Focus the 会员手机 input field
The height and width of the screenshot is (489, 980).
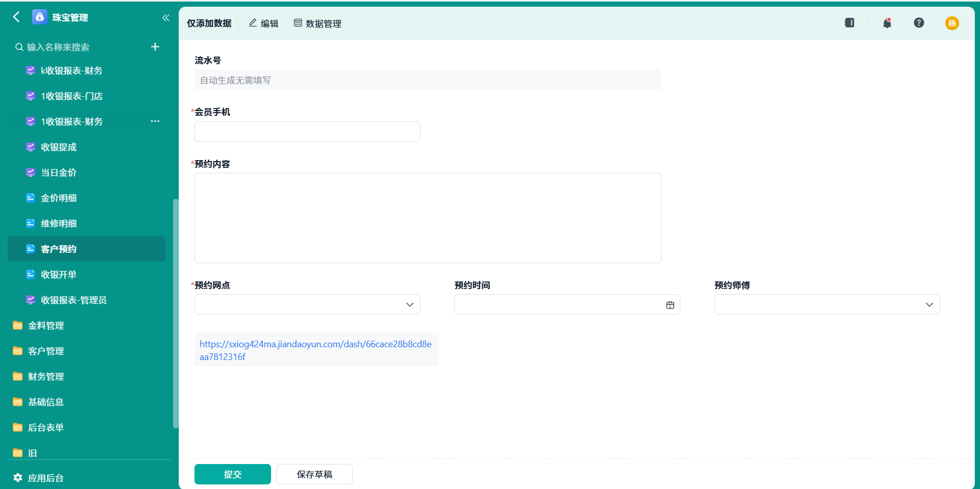pyautogui.click(x=307, y=132)
